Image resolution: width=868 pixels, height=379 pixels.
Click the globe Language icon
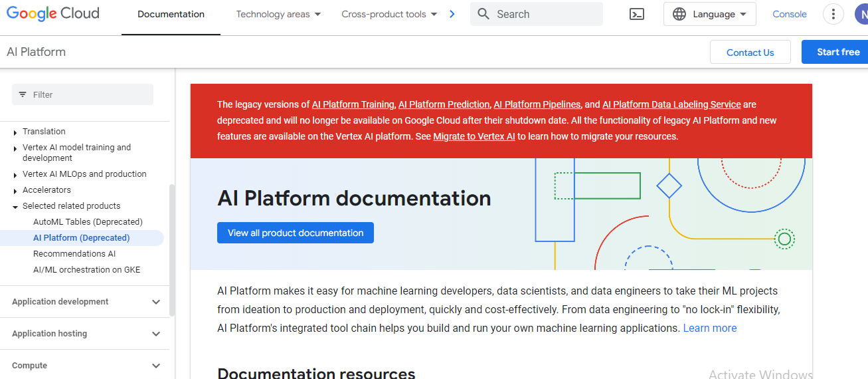679,14
